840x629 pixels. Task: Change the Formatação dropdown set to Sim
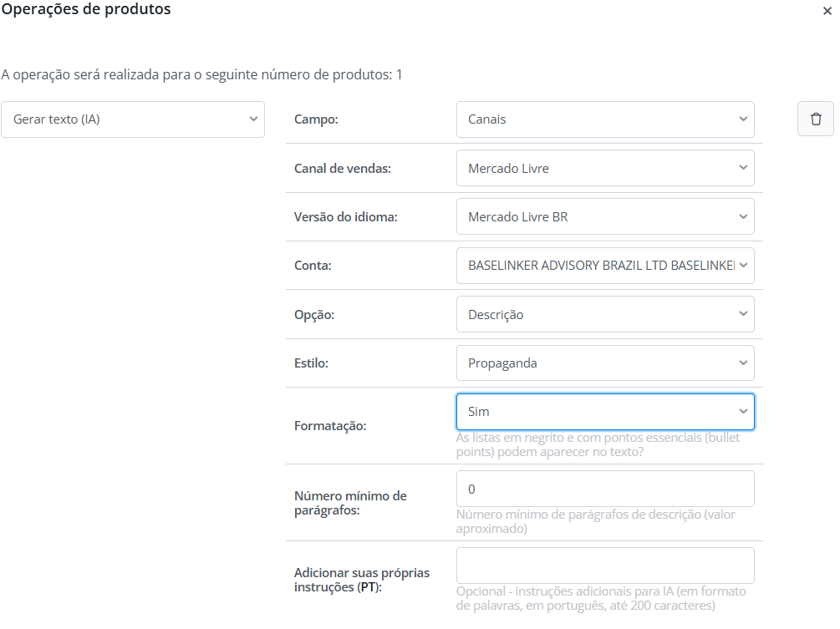pos(605,412)
